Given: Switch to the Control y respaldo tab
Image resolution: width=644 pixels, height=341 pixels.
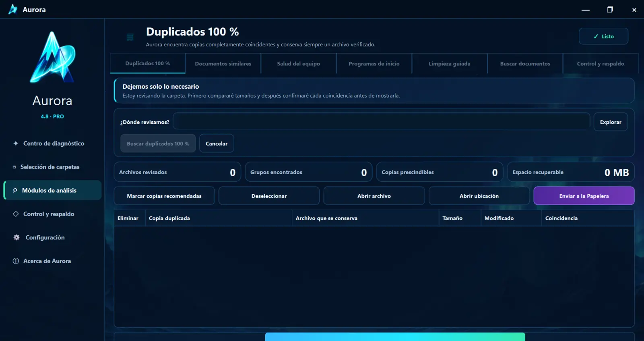Looking at the screenshot, I should click(600, 64).
